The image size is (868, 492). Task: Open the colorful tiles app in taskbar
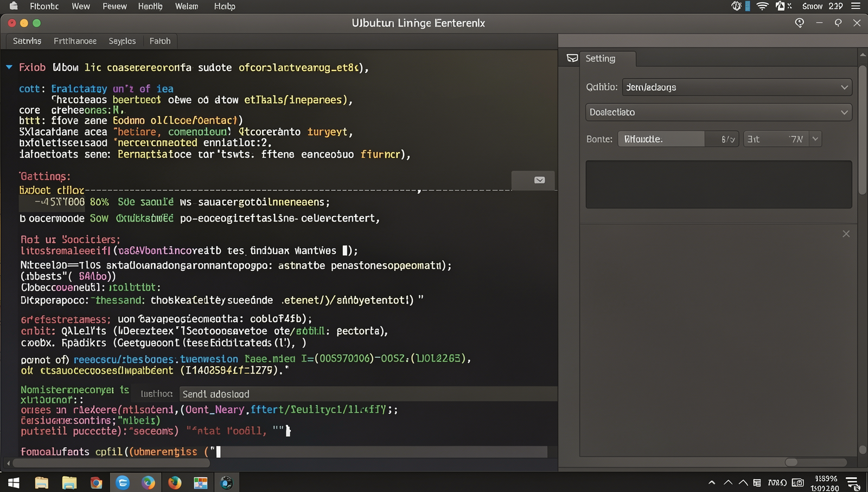pos(201,482)
